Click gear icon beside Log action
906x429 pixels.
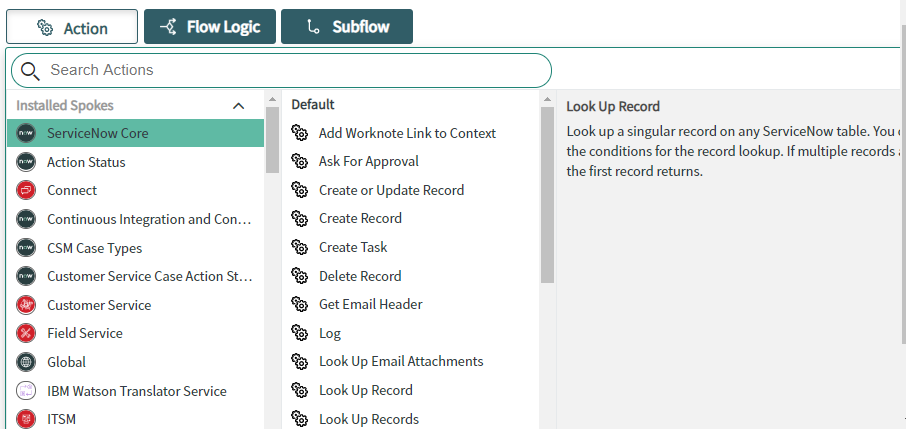(299, 333)
